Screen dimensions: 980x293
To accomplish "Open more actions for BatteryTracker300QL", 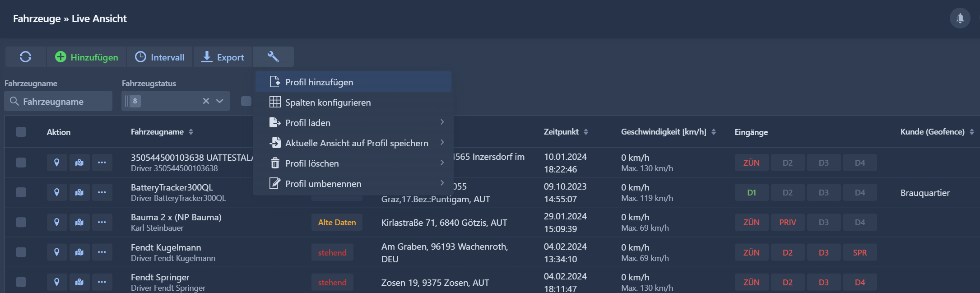I will [102, 192].
